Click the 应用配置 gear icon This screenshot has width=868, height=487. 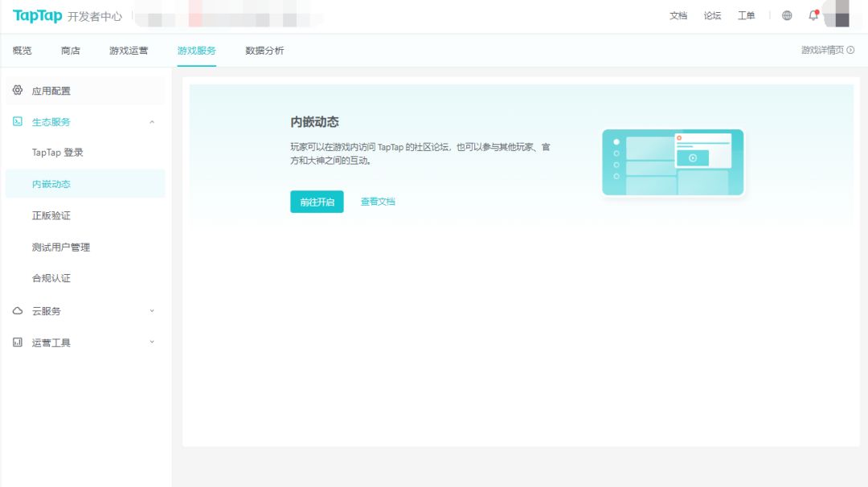click(18, 90)
